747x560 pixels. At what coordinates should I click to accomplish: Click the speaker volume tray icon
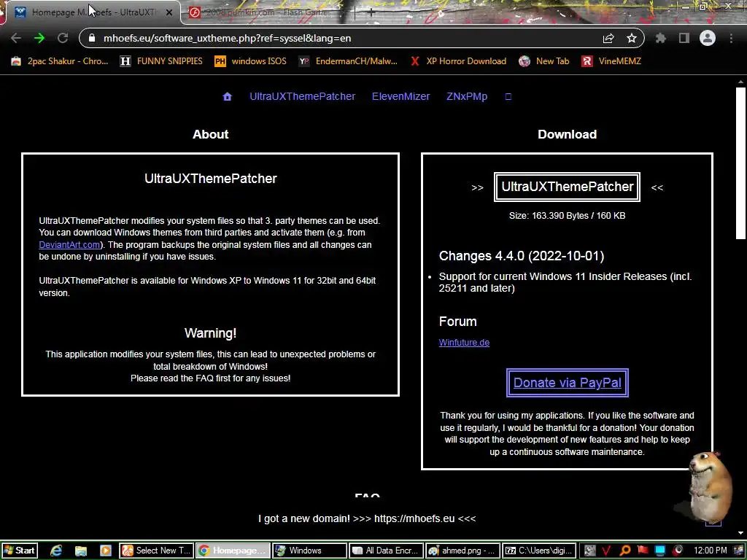tap(678, 551)
